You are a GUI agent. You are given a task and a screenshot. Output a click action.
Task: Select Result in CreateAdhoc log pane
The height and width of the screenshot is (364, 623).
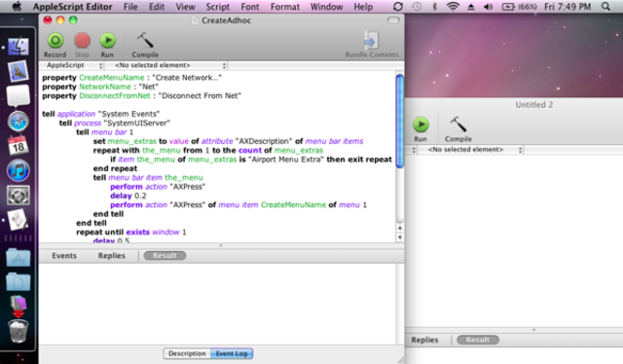point(165,256)
